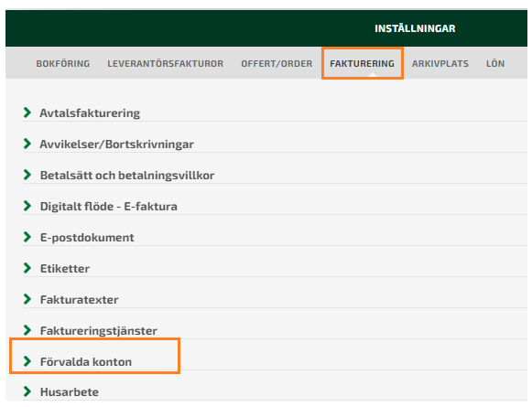Expand the Betalsätt och betalningsvillkor chevron

tap(27, 175)
